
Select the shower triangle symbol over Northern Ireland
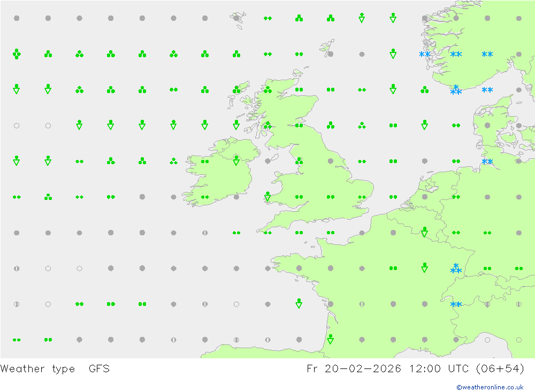[236, 160]
